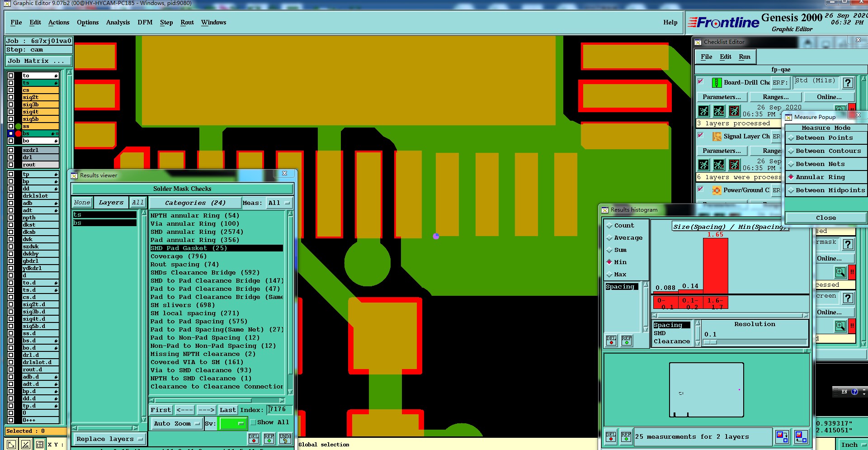Open Edit menu in Checklist Editor
Image resolution: width=868 pixels, height=450 pixels.
(726, 57)
